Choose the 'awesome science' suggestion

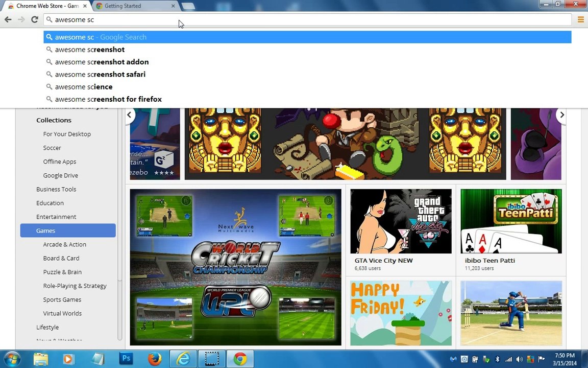[307, 87]
